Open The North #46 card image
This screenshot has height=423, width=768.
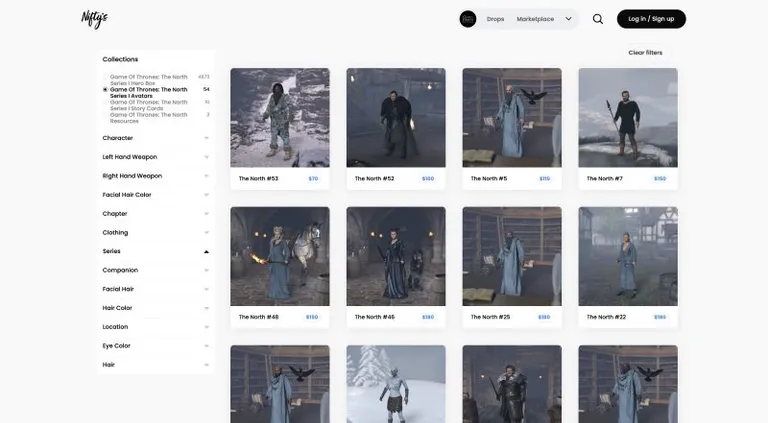pos(396,256)
